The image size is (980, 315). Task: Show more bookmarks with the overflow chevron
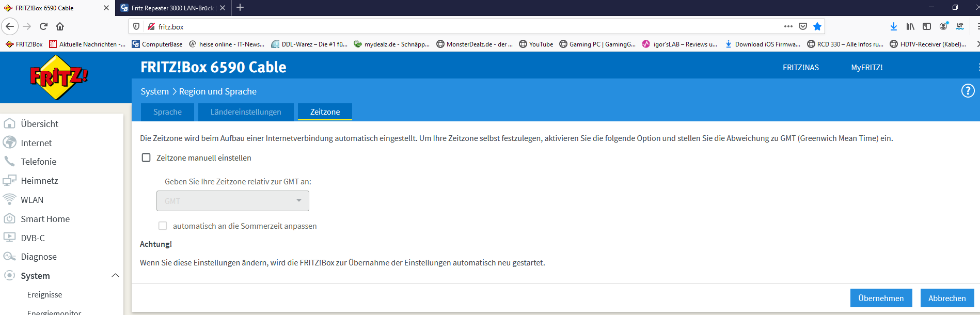(x=977, y=44)
